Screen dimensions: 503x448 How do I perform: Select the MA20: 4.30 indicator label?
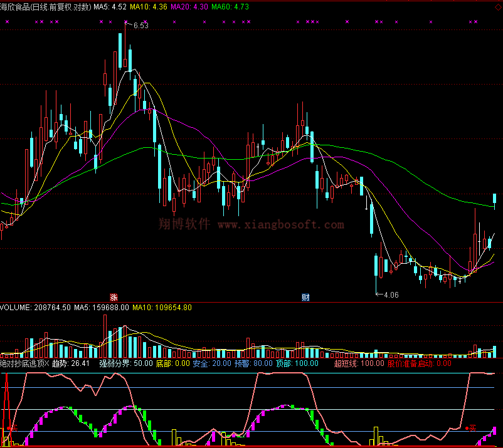[189, 7]
